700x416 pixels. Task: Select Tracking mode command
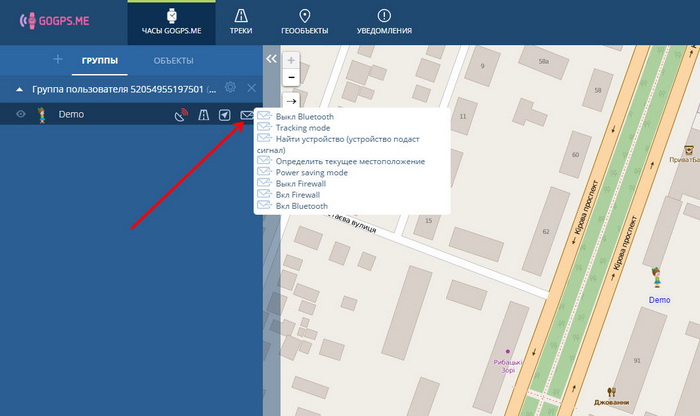tap(302, 128)
